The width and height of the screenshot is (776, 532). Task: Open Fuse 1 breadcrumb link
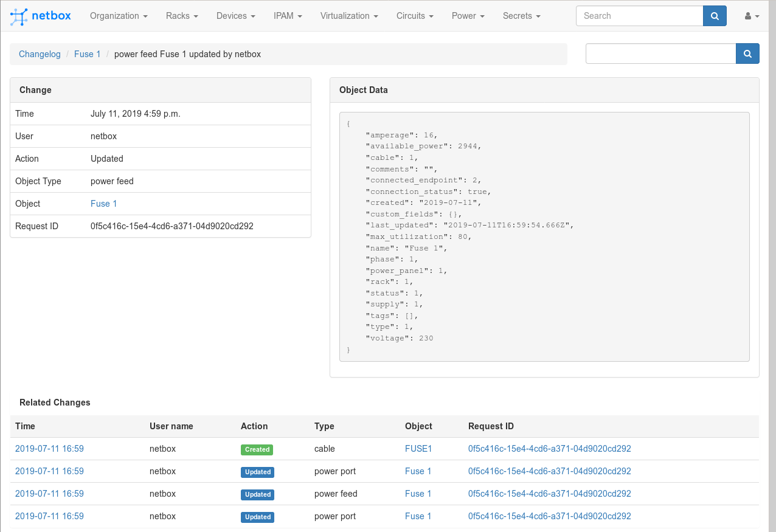(88, 54)
